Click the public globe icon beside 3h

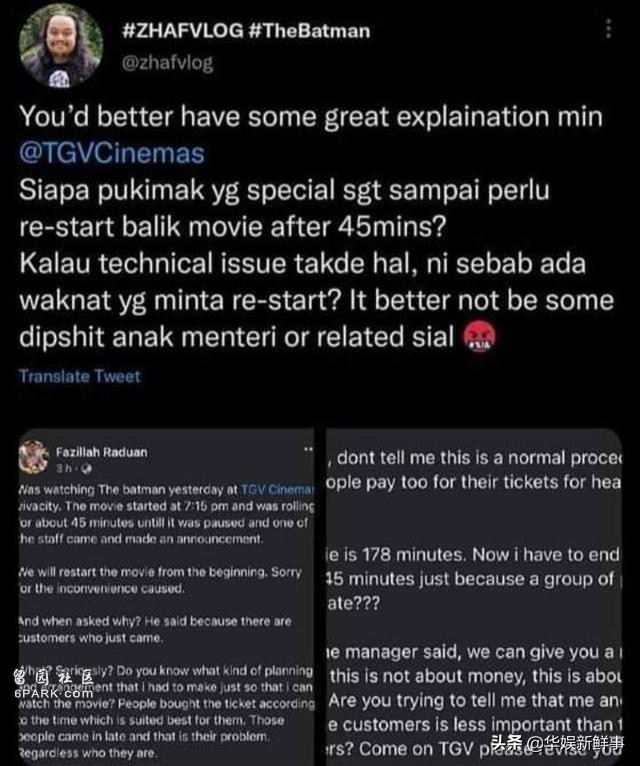coord(87,469)
